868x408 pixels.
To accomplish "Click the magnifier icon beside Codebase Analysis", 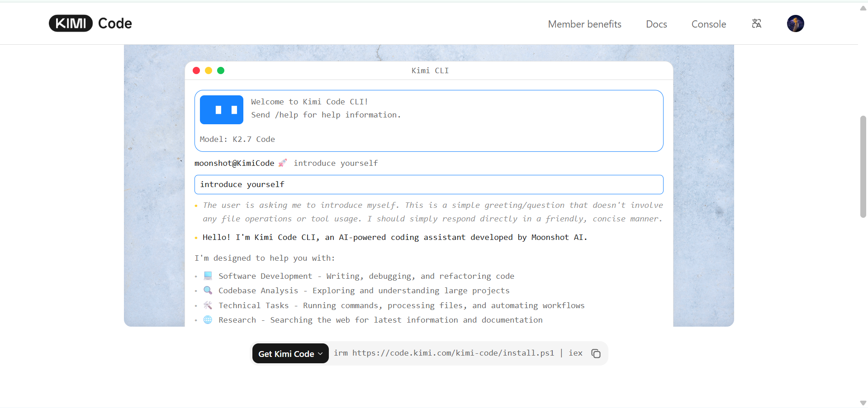I will (x=208, y=290).
